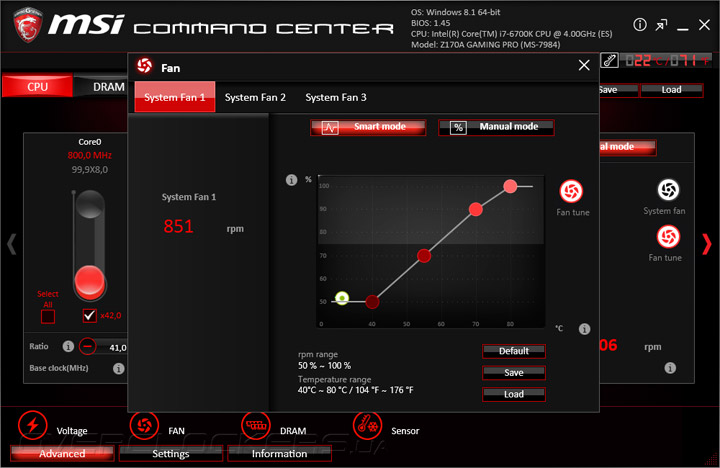Click info icon below rpm in background panel
This screenshot has width=720, height=468.
tap(670, 368)
